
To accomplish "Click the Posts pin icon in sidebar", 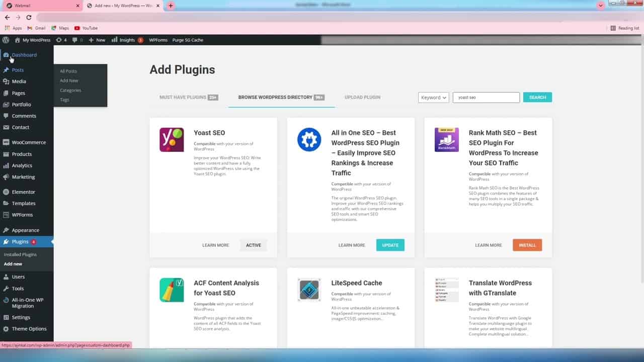I will 6,70.
